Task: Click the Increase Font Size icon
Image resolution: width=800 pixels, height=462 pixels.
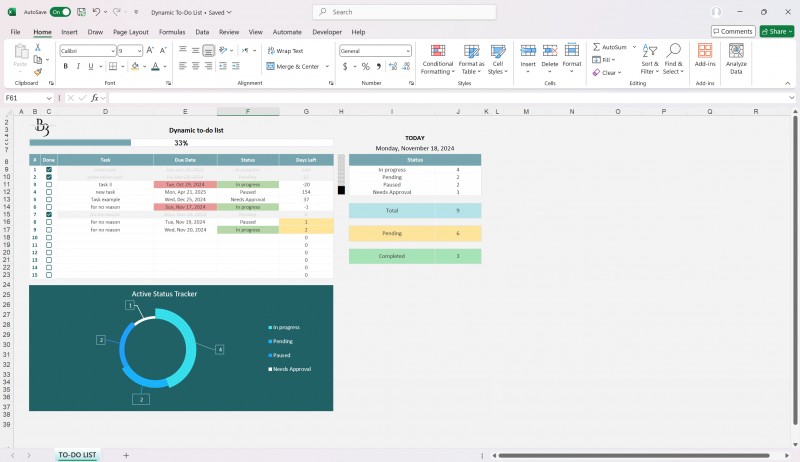Action: click(x=150, y=50)
